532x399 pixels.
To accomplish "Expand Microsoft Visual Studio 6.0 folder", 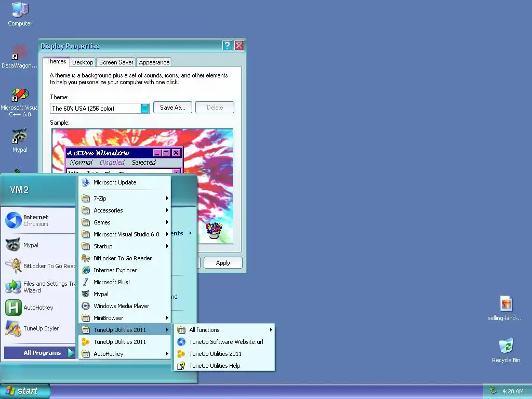I will coord(125,234).
